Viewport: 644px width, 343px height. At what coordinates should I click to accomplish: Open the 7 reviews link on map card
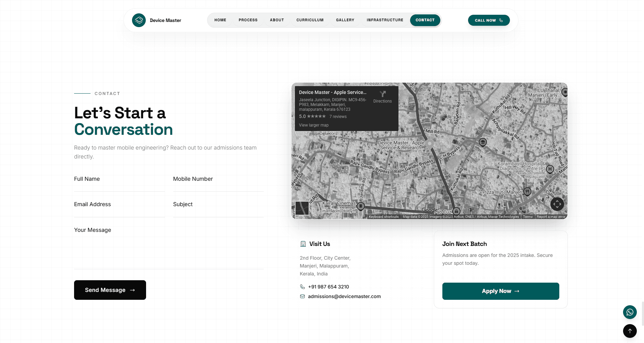pos(338,117)
